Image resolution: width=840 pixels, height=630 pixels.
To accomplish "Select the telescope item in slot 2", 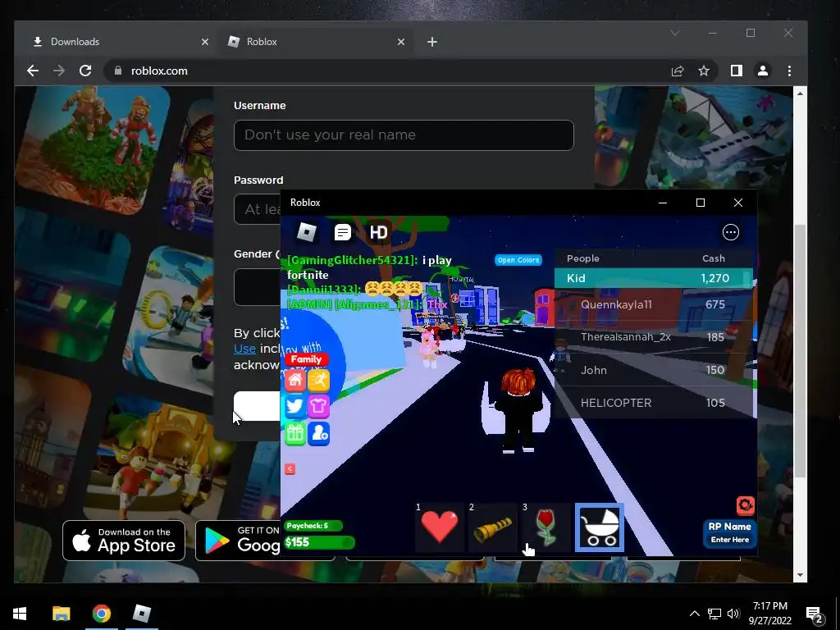I will [492, 527].
